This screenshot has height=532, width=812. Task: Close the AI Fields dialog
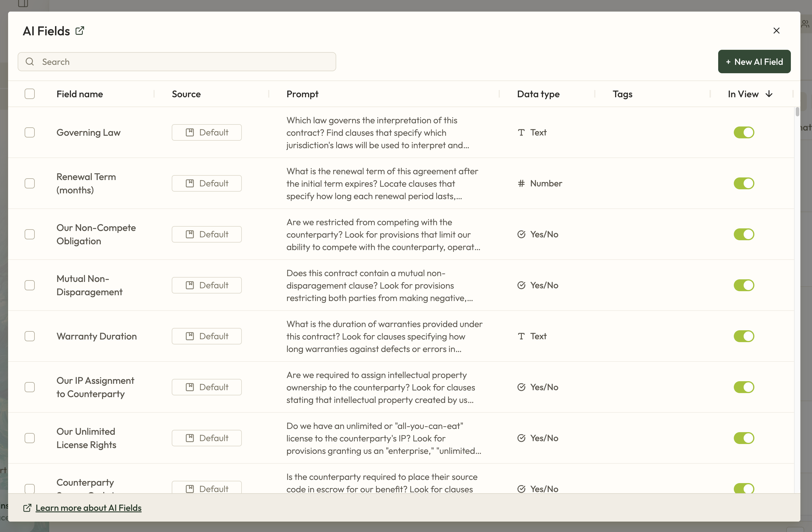click(776, 31)
